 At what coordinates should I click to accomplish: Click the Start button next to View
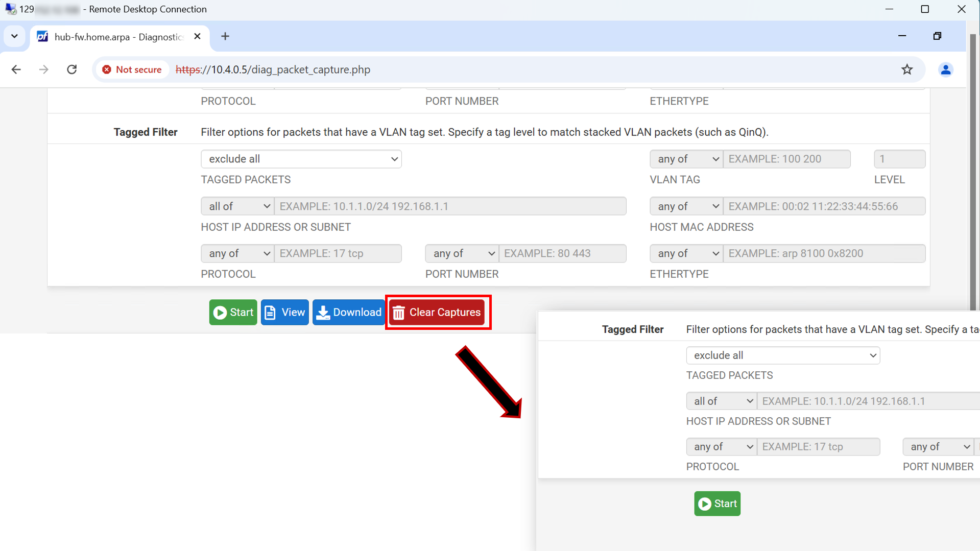click(233, 313)
